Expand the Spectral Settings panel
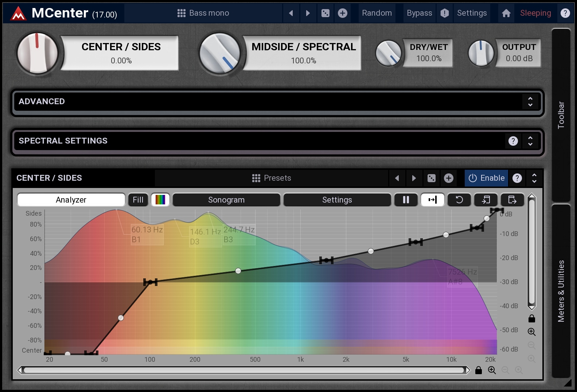The image size is (577, 392). (530, 141)
